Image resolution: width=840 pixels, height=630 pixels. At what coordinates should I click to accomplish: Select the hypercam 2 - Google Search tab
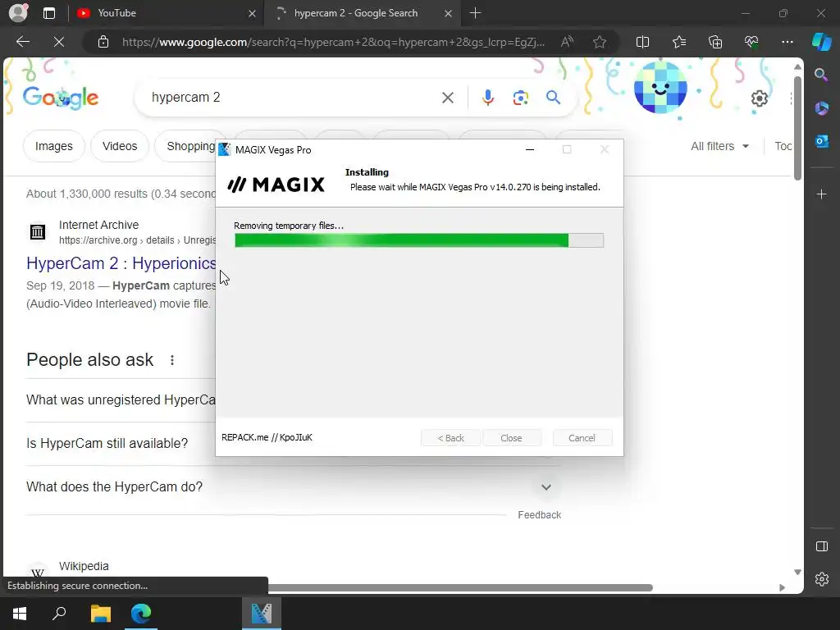(356, 13)
